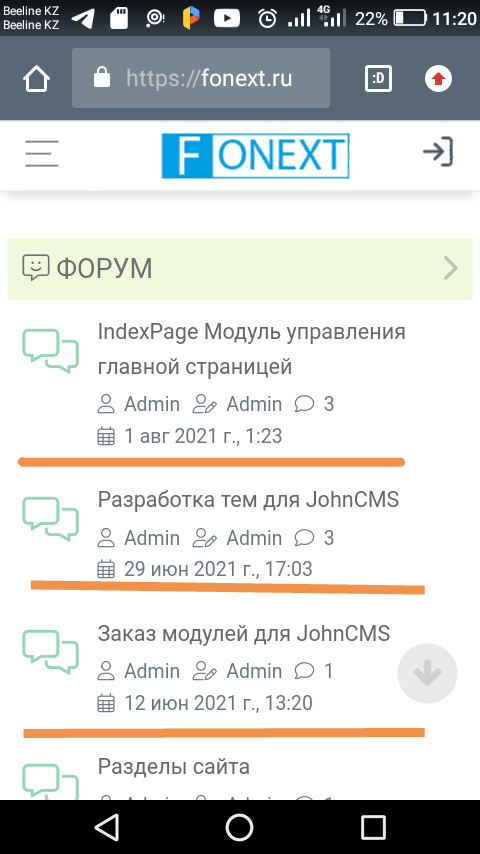Image resolution: width=480 pixels, height=854 pixels.
Task: Tap the scroll-down floating arrow button
Action: (x=427, y=674)
